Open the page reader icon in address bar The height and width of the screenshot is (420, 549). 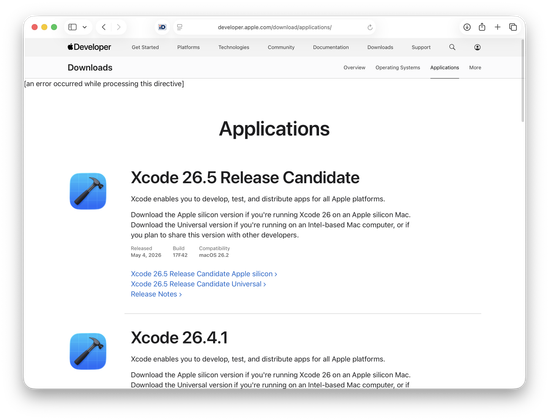point(180,27)
